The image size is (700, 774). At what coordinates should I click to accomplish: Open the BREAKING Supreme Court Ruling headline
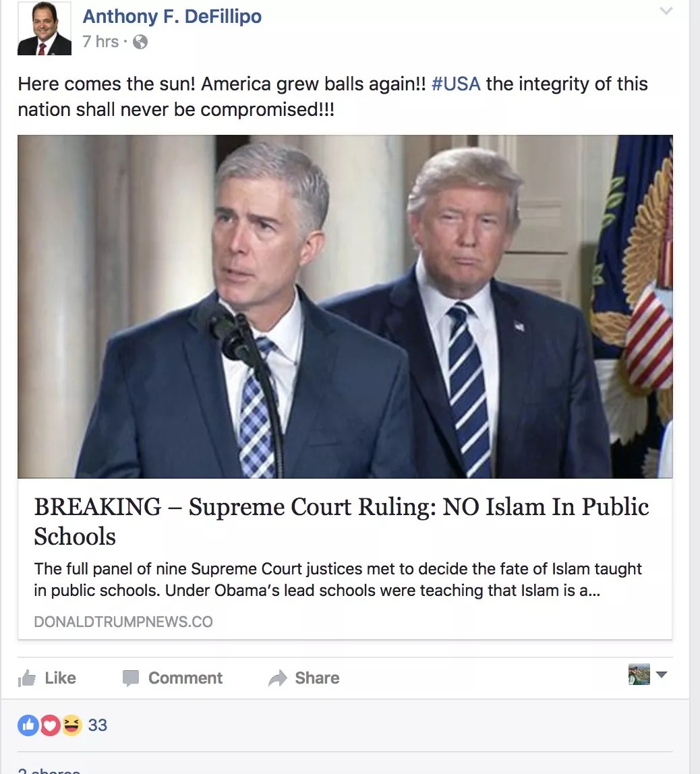pyautogui.click(x=341, y=521)
